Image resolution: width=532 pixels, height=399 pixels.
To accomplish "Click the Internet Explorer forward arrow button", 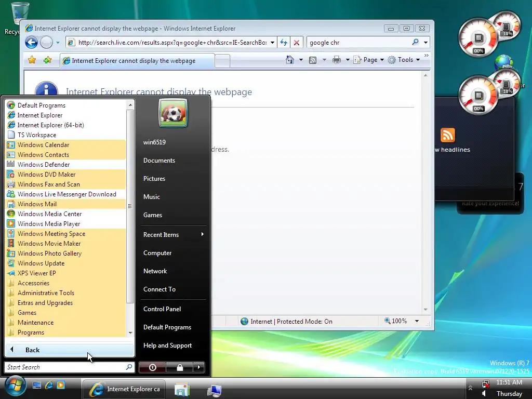I will (x=46, y=43).
